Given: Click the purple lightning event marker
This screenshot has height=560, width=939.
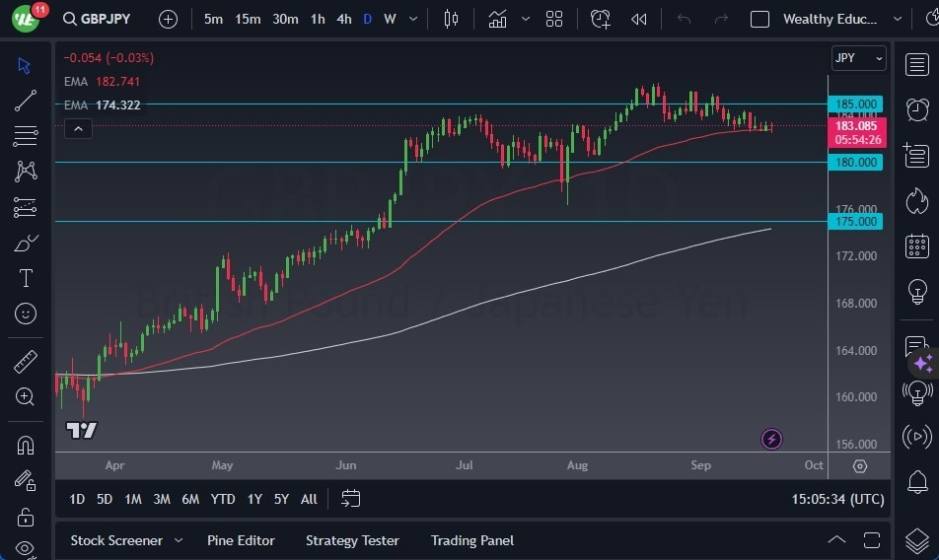Looking at the screenshot, I should pyautogui.click(x=771, y=439).
